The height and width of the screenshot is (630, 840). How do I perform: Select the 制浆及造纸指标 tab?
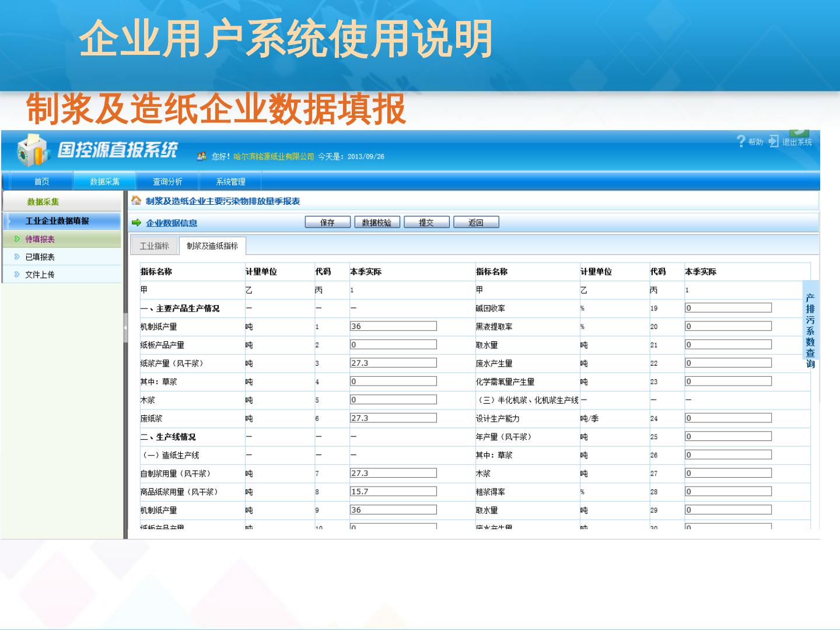[212, 246]
